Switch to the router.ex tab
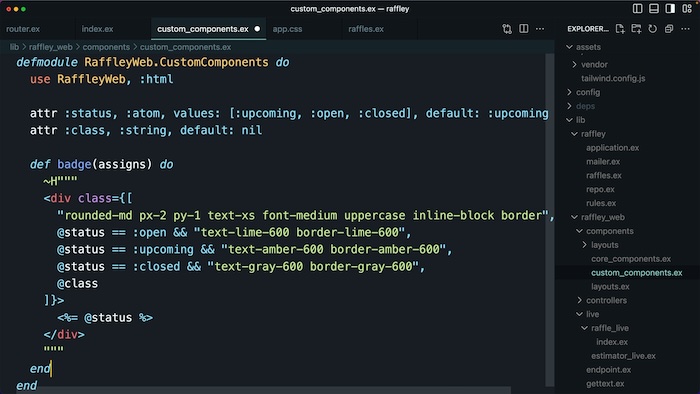The image size is (700, 394). (x=23, y=29)
